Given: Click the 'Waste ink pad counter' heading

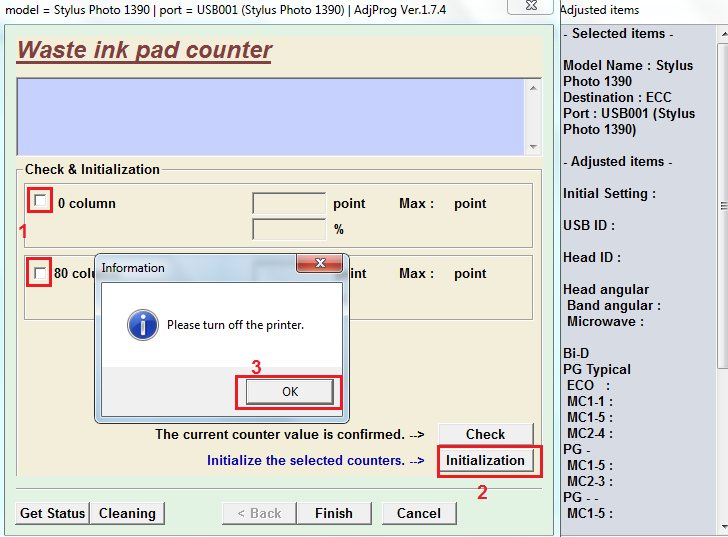Looking at the screenshot, I should coord(144,50).
